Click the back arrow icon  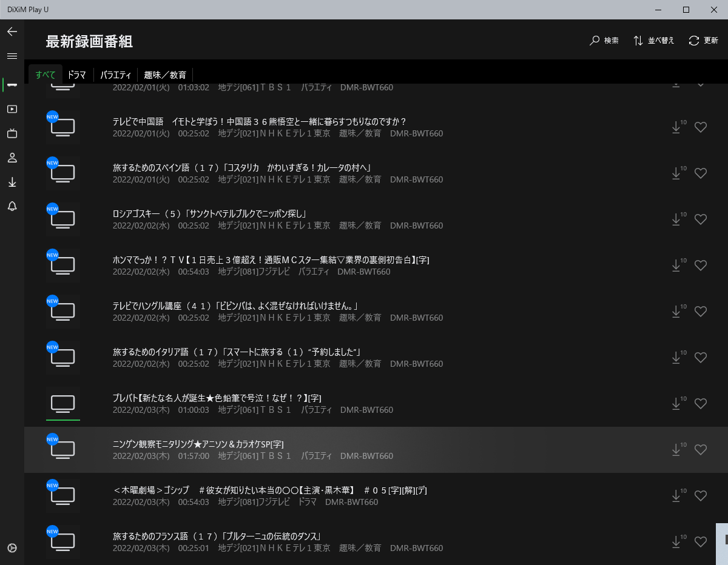(x=12, y=32)
